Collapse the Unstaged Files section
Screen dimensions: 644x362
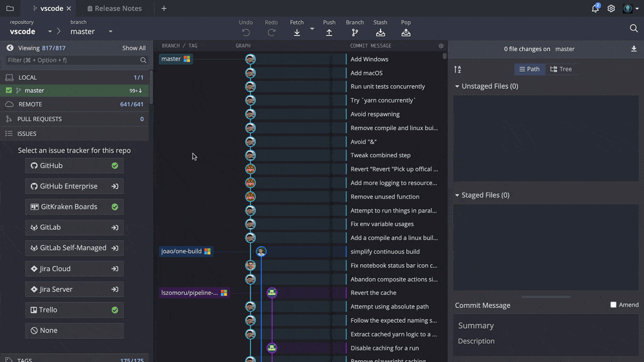[x=457, y=86]
